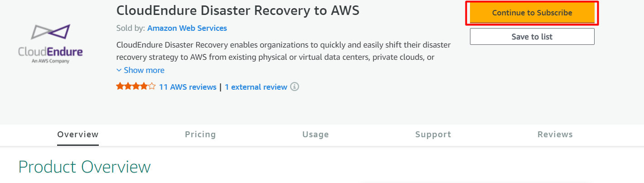This screenshot has height=183, width=644.
Task: Go to the Usage tab
Action: pyautogui.click(x=315, y=135)
